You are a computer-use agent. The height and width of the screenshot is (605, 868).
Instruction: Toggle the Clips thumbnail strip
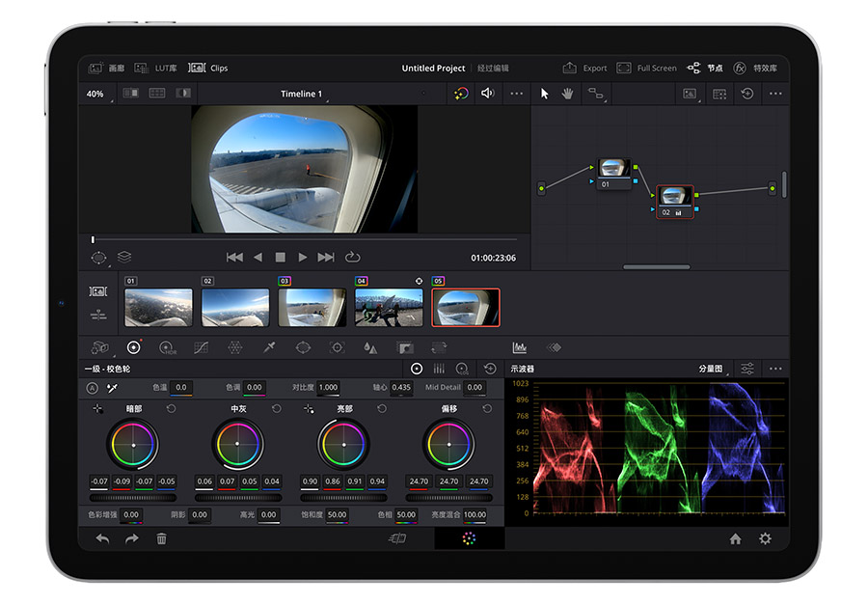207,69
